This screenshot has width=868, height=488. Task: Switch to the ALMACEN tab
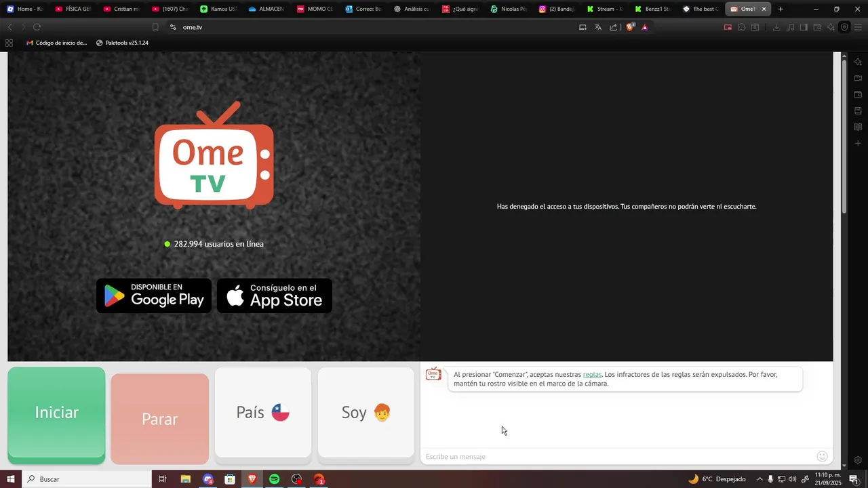coord(266,9)
